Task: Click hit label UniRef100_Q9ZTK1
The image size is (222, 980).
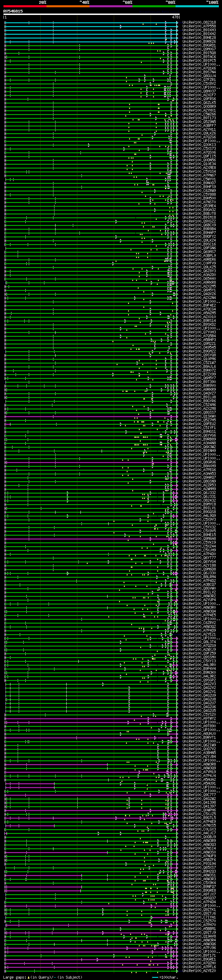Action: pyautogui.click(x=199, y=910)
